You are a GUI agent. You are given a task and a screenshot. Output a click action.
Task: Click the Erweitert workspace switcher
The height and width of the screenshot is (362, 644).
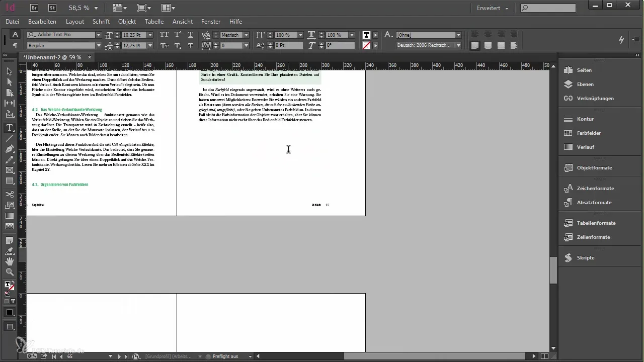(492, 8)
